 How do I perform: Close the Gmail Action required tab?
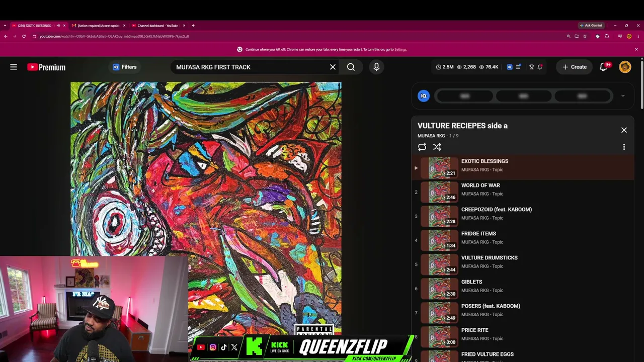click(124, 26)
